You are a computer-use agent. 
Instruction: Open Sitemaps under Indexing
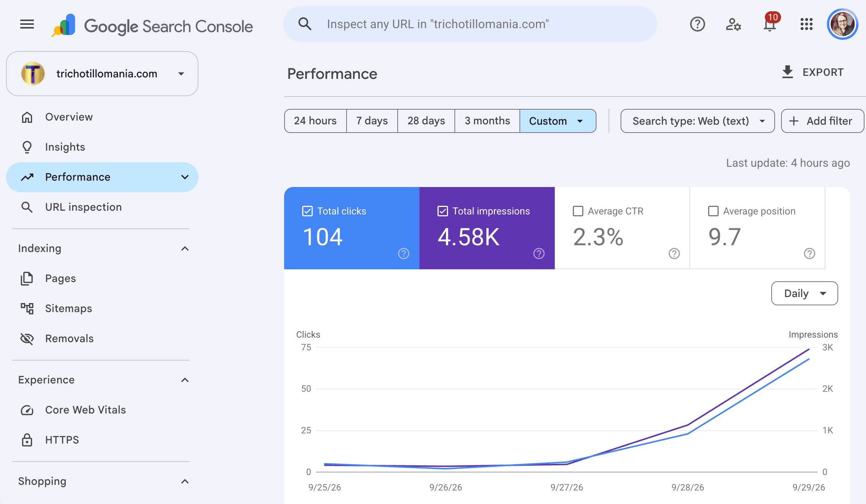click(102, 309)
